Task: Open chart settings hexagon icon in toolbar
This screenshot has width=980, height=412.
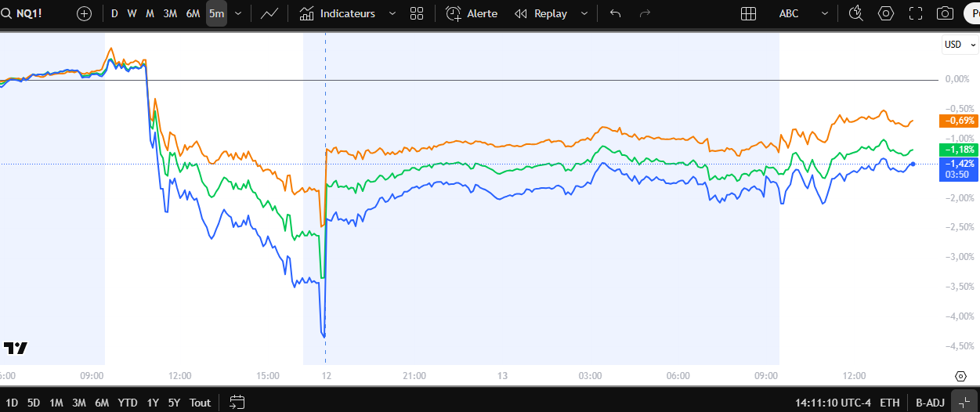Action: (886, 13)
